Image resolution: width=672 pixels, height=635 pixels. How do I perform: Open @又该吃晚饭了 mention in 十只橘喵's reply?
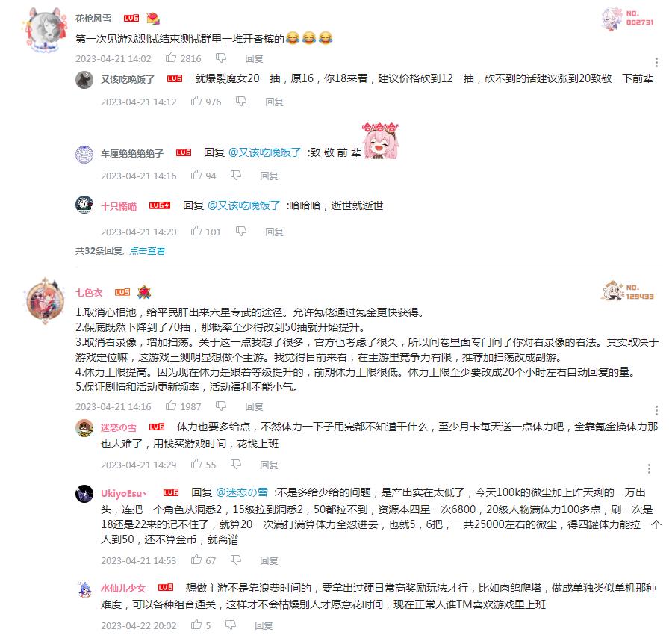tap(244, 205)
